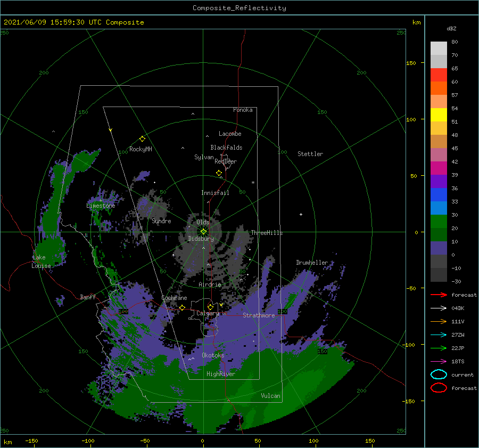This screenshot has width=479, height=448.
Task: Click the white 04DK arrow icon
Action: point(439,308)
